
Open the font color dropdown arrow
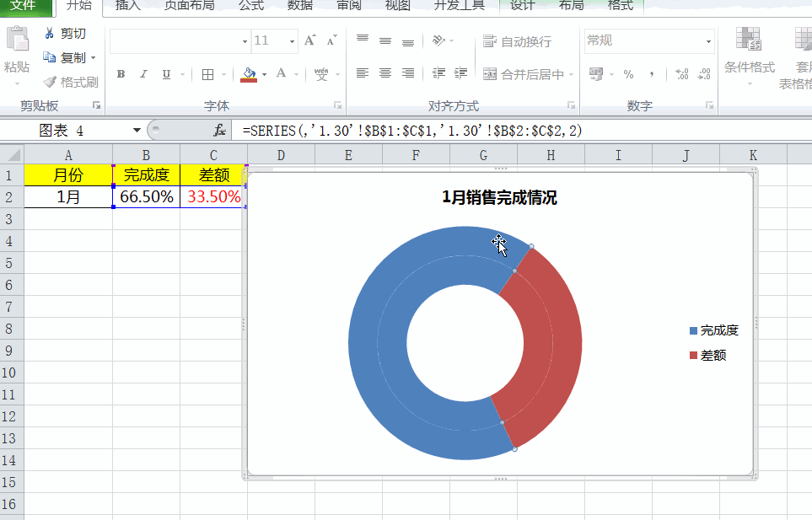click(x=296, y=74)
